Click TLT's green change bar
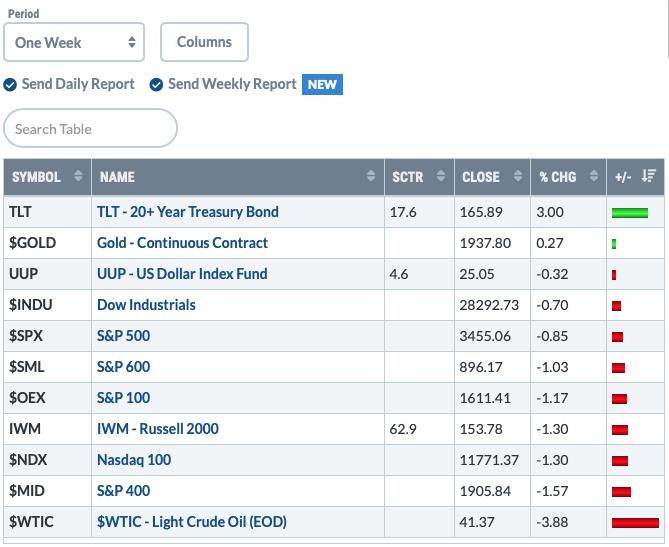 coord(630,213)
